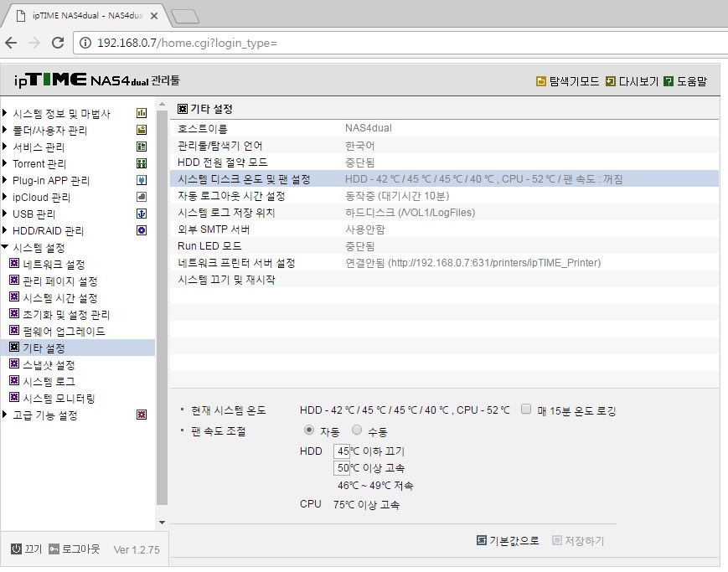This screenshot has width=728, height=572.
Task: Click the 고급 기능 설정 red icon
Action: click(142, 415)
